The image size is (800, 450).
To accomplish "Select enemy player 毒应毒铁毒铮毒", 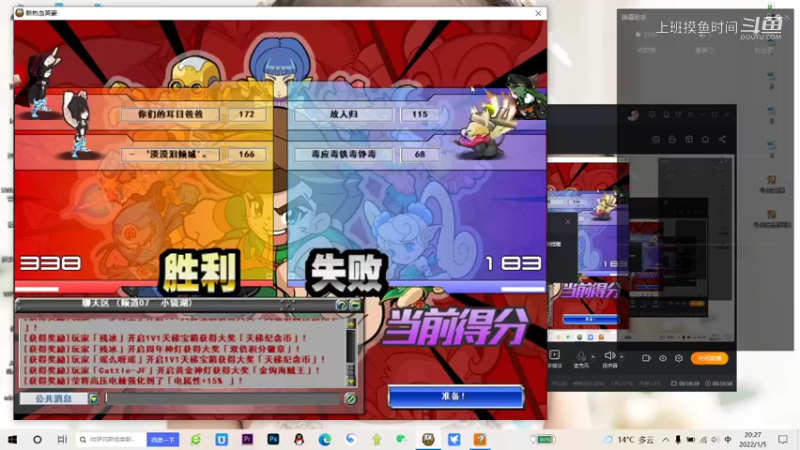I will pyautogui.click(x=343, y=154).
